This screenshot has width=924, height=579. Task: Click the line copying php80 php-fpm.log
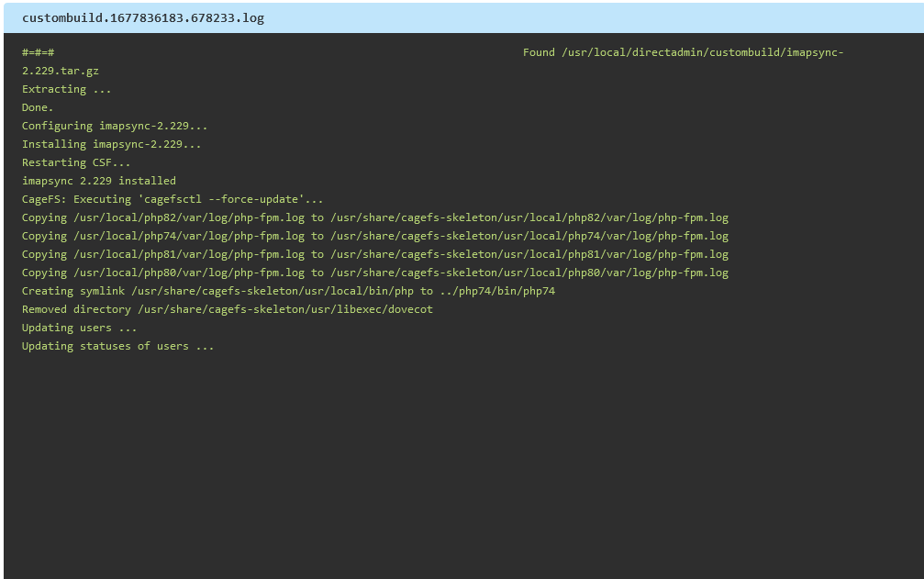375,273
